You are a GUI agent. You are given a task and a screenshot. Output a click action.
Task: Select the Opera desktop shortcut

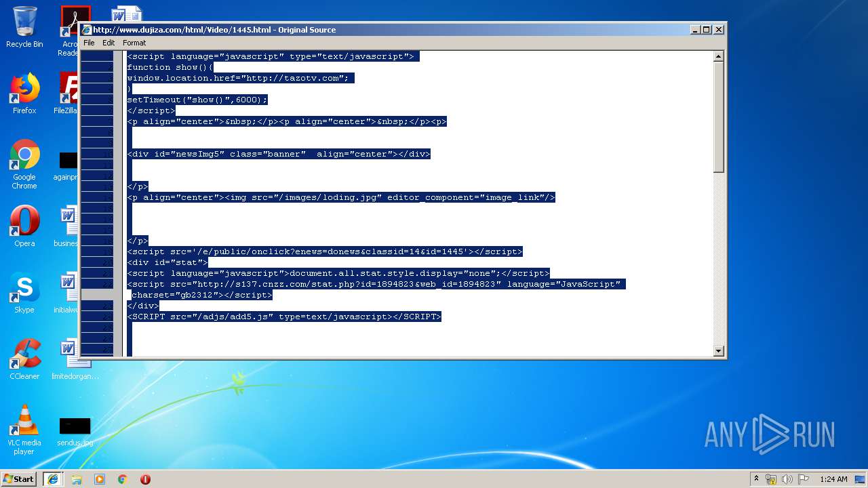[24, 226]
